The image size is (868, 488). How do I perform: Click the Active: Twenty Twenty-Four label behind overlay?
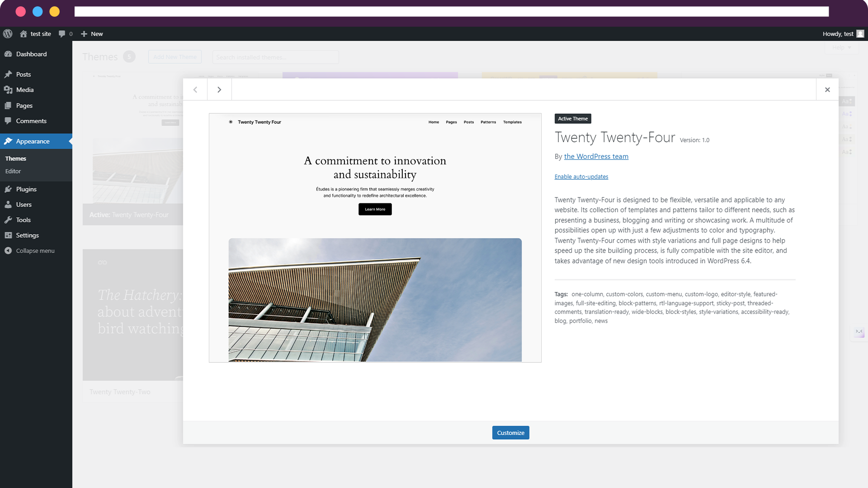pyautogui.click(x=129, y=215)
